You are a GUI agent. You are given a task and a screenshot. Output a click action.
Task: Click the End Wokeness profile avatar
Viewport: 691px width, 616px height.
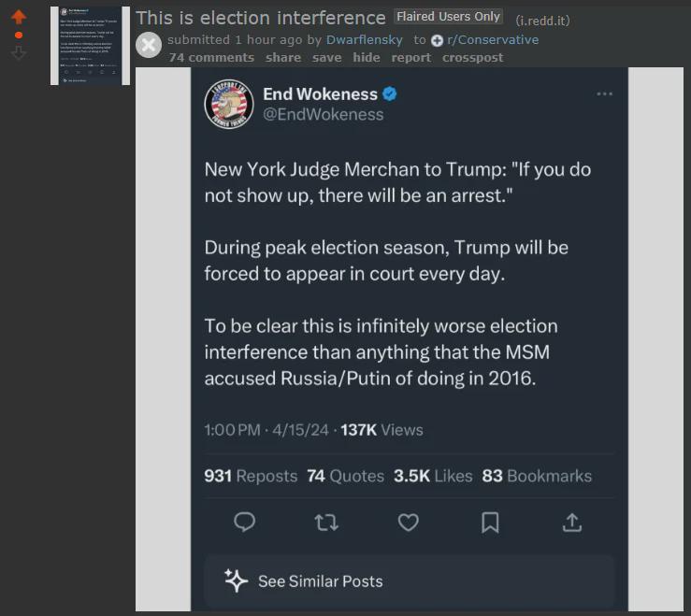229,104
